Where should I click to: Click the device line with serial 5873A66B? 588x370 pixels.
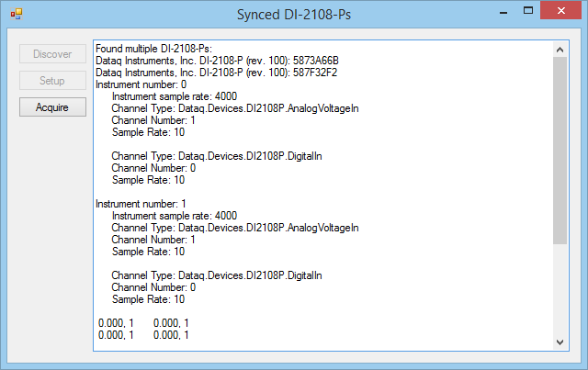[217, 61]
